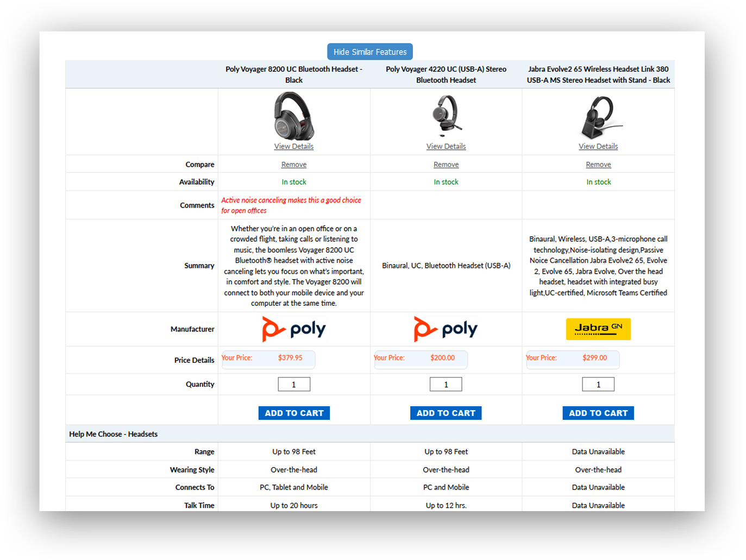This screenshot has width=746, height=560.
Task: Remove Poly Voyager 8200 UC from comparison
Action: click(x=294, y=165)
